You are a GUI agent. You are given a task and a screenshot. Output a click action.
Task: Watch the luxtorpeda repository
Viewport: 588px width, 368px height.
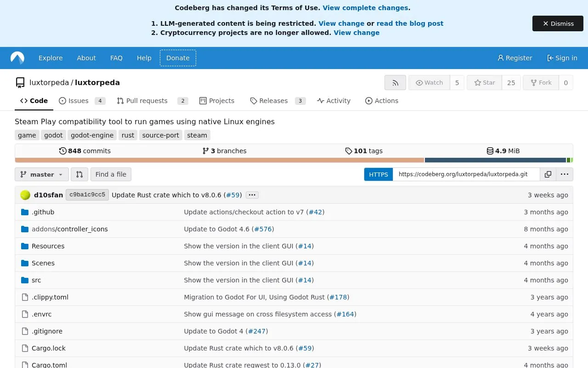tap(429, 83)
